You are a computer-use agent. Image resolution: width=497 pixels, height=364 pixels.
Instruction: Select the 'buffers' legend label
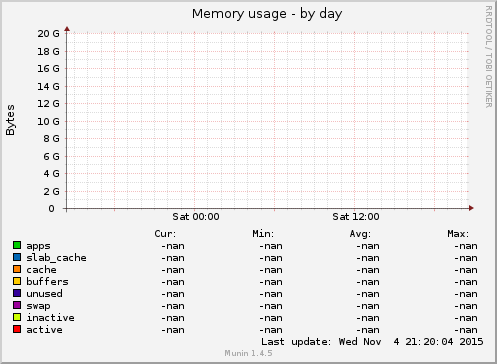coord(47,282)
